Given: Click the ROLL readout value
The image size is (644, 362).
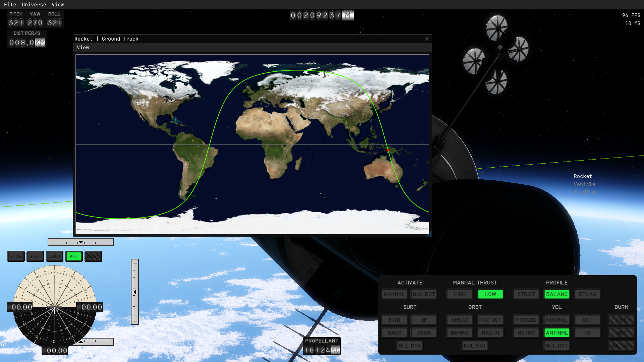Looking at the screenshot, I should 54,23.
